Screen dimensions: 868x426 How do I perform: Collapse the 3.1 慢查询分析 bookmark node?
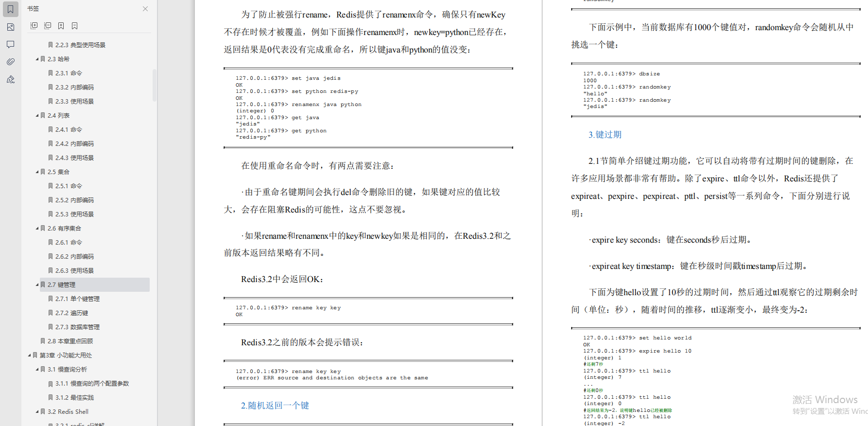pyautogui.click(x=37, y=369)
